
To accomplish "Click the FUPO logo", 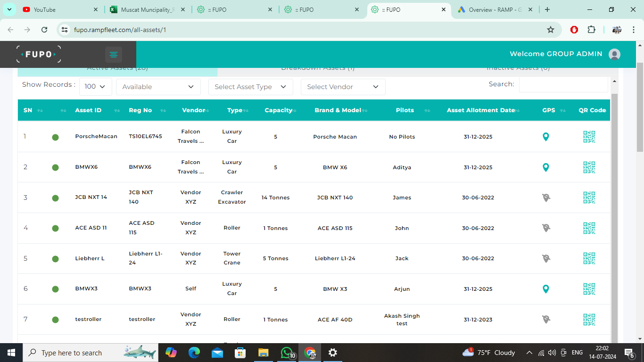I will click(x=39, y=54).
